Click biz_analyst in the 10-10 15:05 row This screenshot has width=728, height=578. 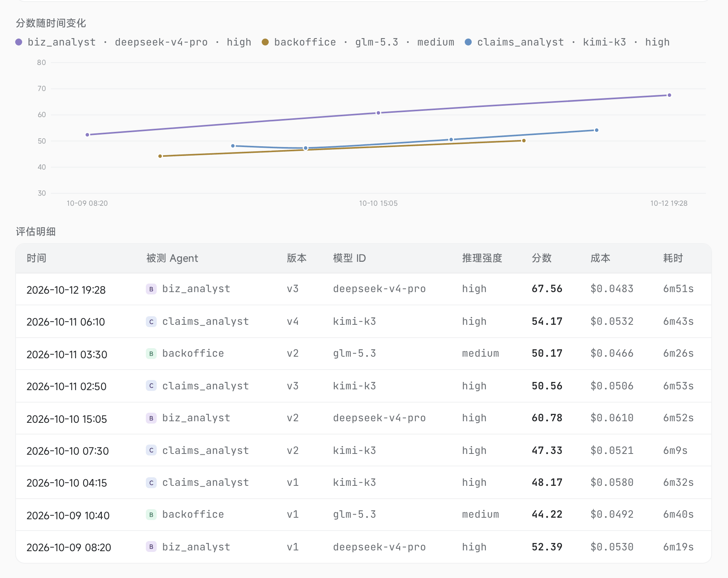pos(196,418)
